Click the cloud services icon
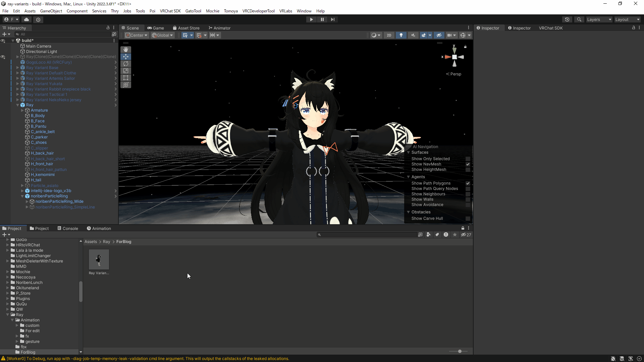This screenshot has width=644, height=362. point(27,19)
